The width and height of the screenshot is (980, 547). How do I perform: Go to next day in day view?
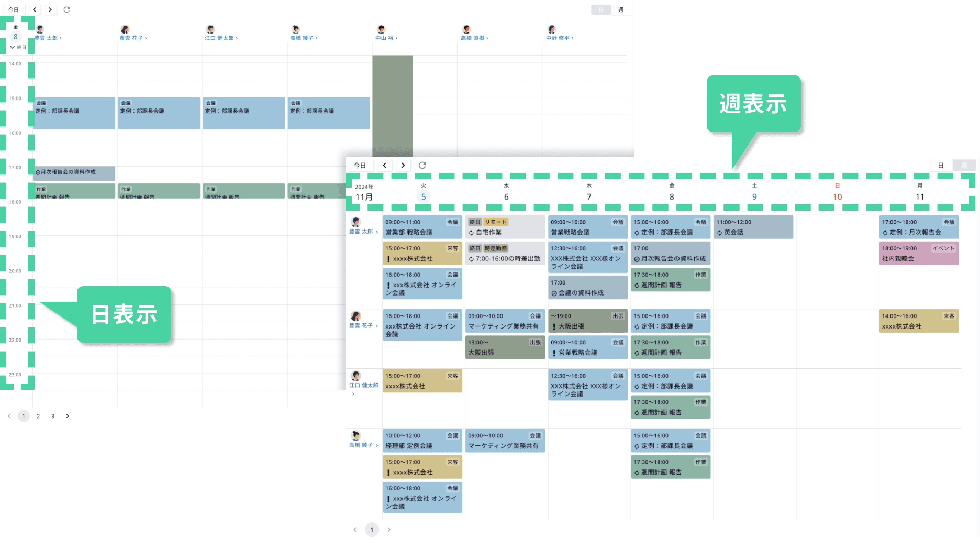point(50,9)
